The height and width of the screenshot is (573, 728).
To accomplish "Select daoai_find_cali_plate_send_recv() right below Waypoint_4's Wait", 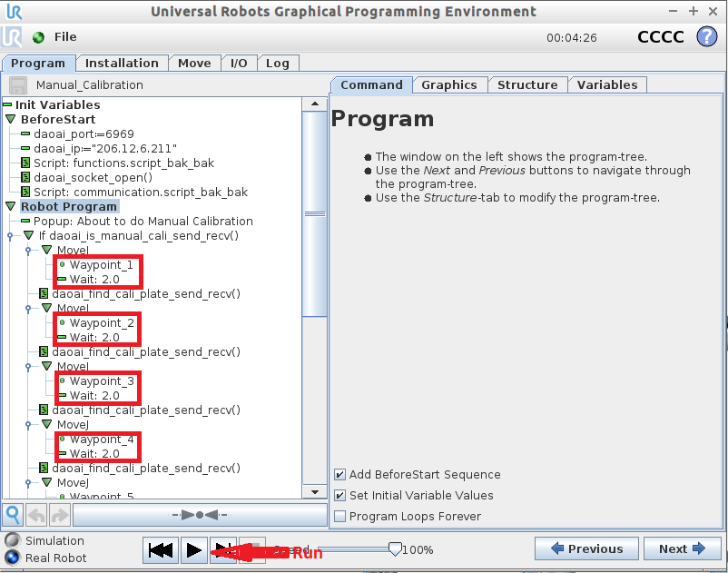I will pos(140,468).
